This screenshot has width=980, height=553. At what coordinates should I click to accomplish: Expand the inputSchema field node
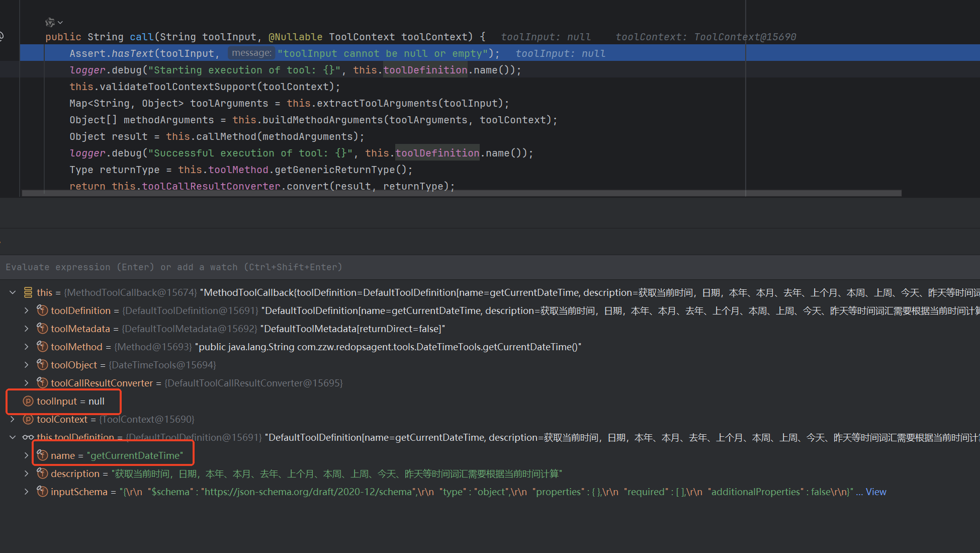[26, 492]
